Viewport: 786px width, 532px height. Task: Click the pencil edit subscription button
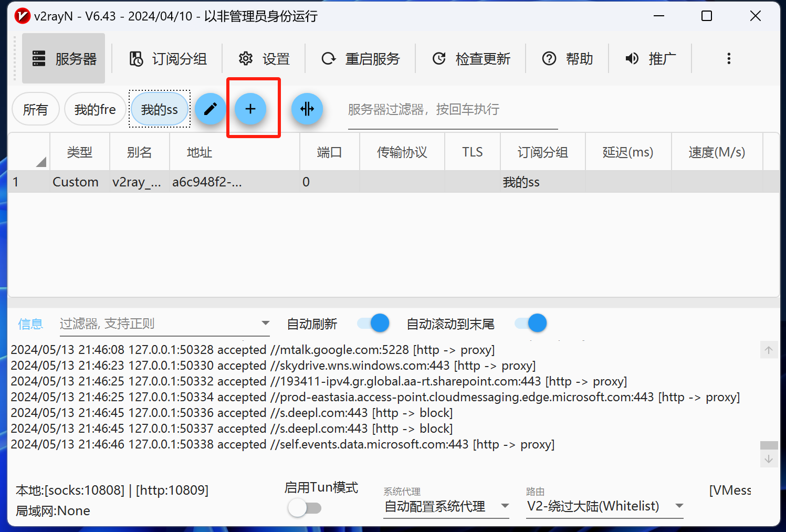coord(211,109)
